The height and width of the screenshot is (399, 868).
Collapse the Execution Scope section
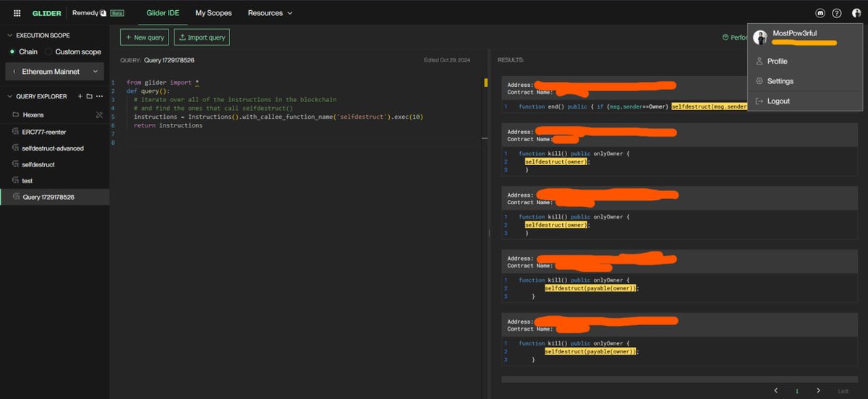9,35
